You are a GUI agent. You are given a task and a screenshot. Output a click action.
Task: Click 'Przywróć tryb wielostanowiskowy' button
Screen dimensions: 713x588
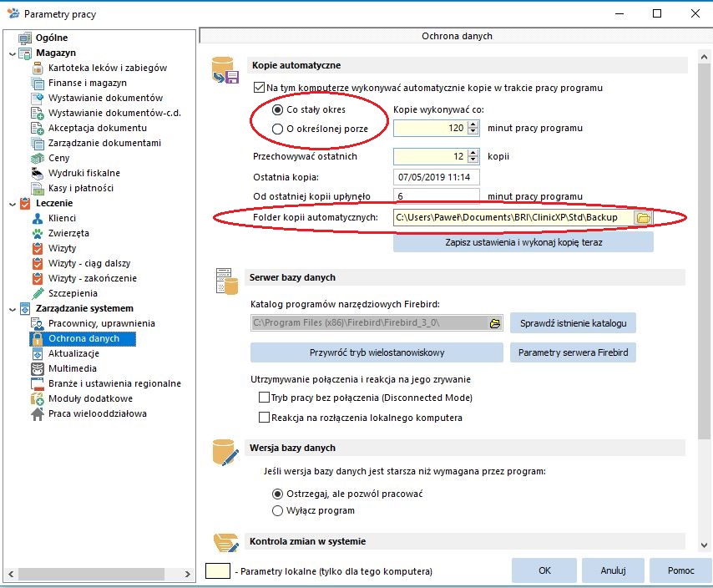[x=377, y=352]
